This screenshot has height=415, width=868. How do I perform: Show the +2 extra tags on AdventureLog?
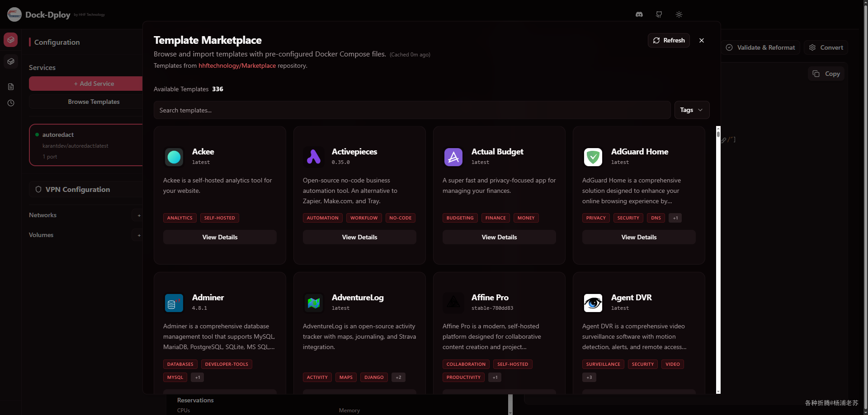click(x=398, y=377)
